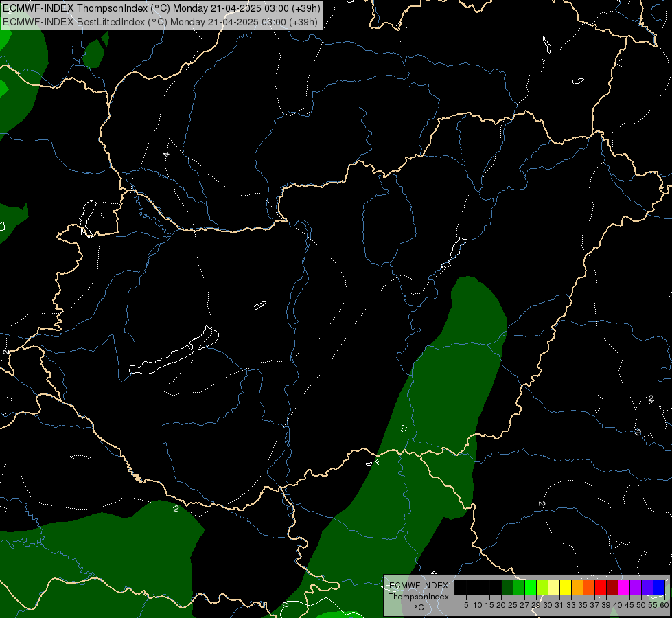Click the contour label 4 on the map
This screenshot has height=618, width=672.
coord(166,154)
